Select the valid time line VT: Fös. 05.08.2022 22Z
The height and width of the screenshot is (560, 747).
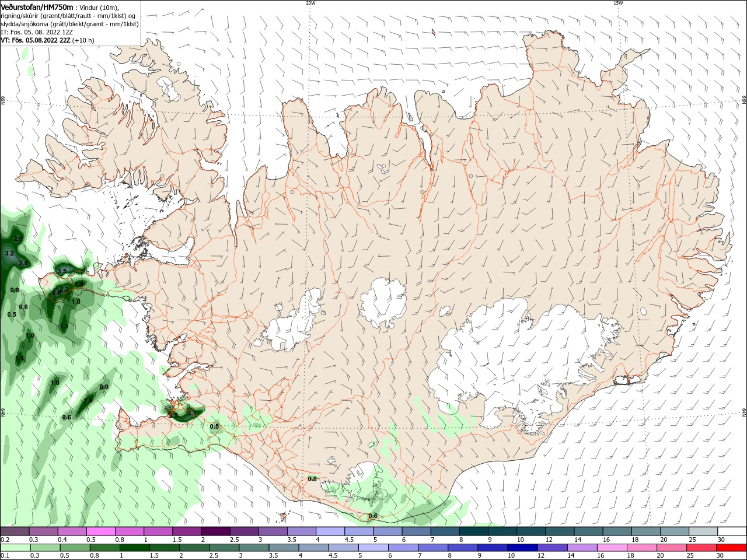point(35,40)
